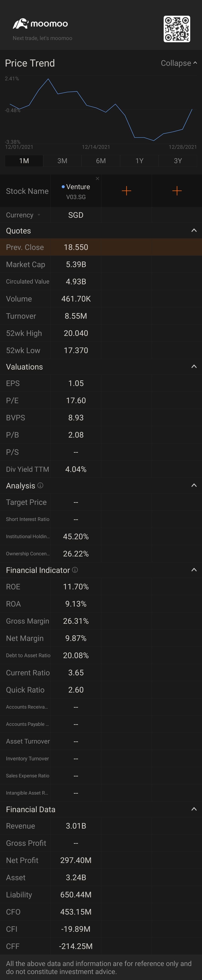
Task: Highlight the Prev. Close row
Action: pyautogui.click(x=101, y=247)
